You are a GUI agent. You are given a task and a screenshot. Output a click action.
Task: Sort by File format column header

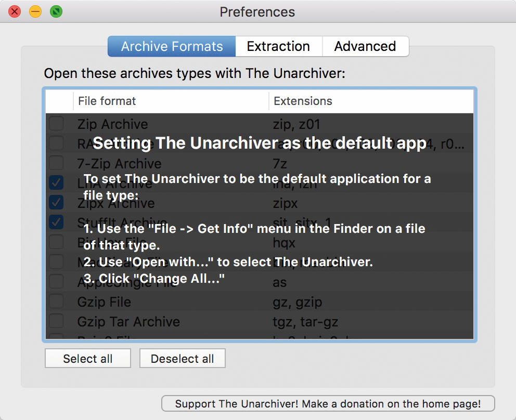pos(171,101)
